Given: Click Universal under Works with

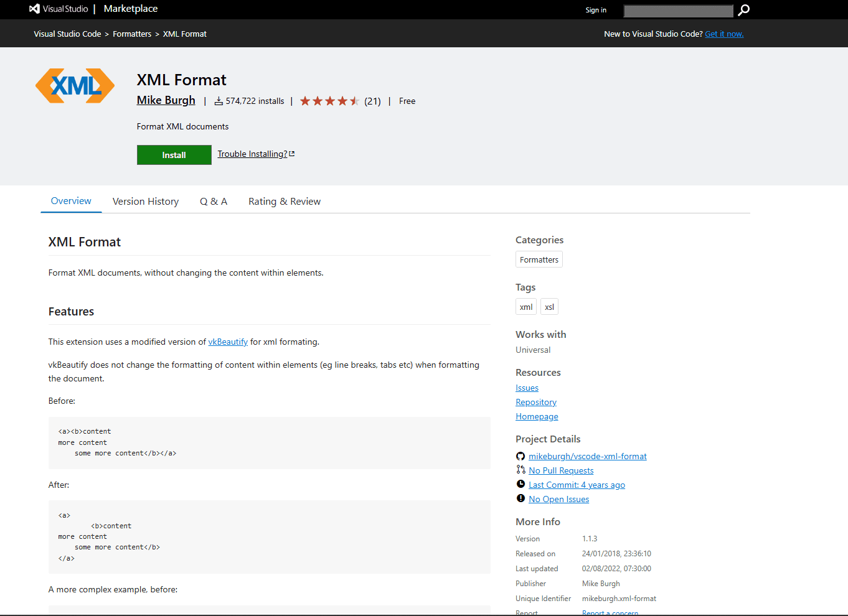Looking at the screenshot, I should 533,350.
